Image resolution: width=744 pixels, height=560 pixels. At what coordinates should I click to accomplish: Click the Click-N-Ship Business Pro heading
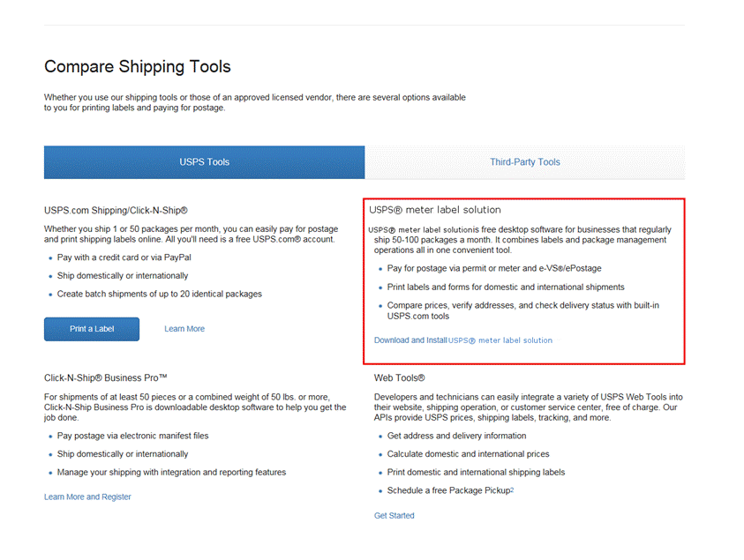(x=105, y=378)
